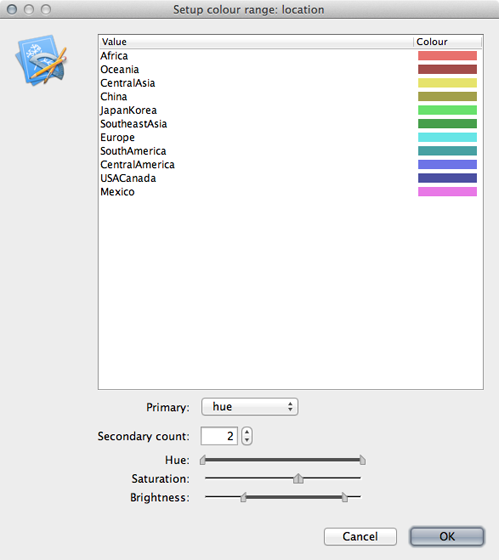Choose the CentralAsia yellow colour swatch
The width and height of the screenshot is (499, 560).
pyautogui.click(x=447, y=83)
